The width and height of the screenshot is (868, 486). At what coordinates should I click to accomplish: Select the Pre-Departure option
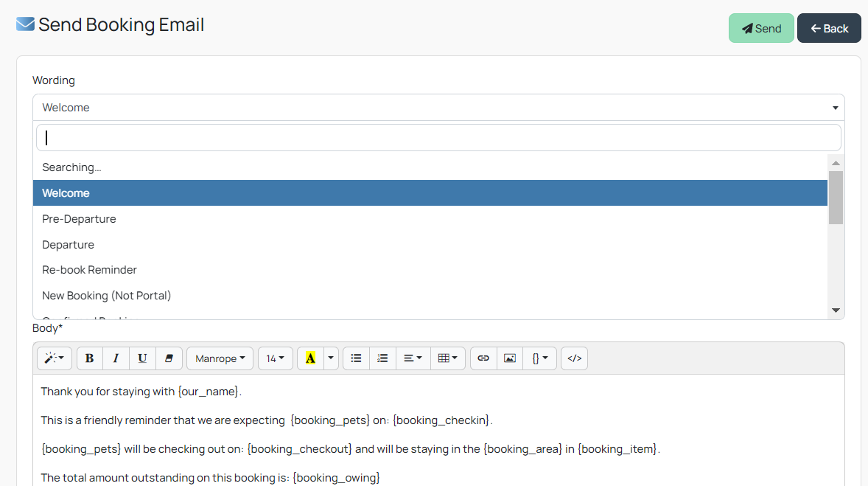click(x=430, y=219)
